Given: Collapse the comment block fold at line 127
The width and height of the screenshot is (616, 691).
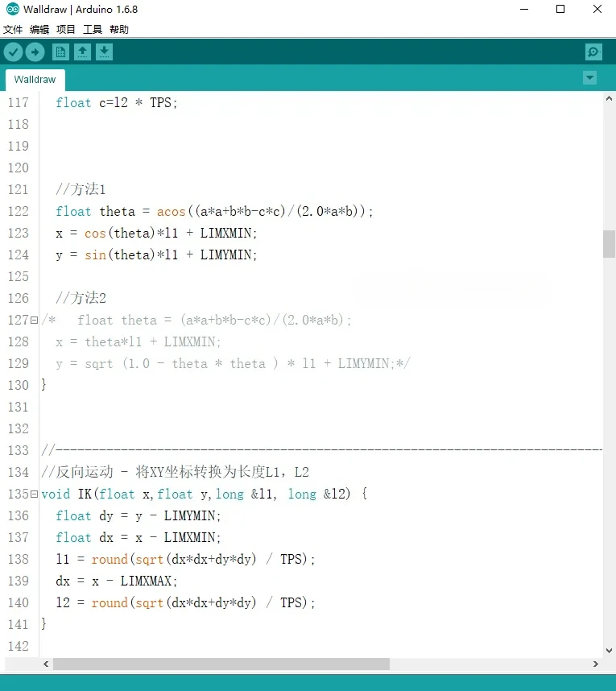Looking at the screenshot, I should click(35, 320).
